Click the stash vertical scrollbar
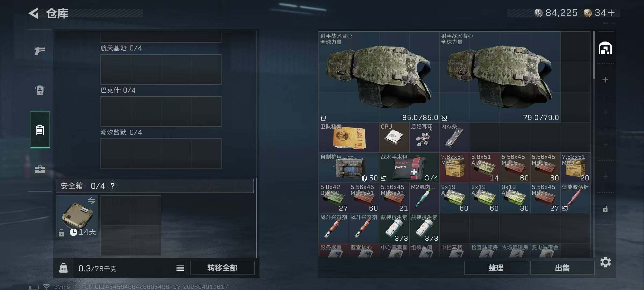644x290 pixels. (x=594, y=55)
